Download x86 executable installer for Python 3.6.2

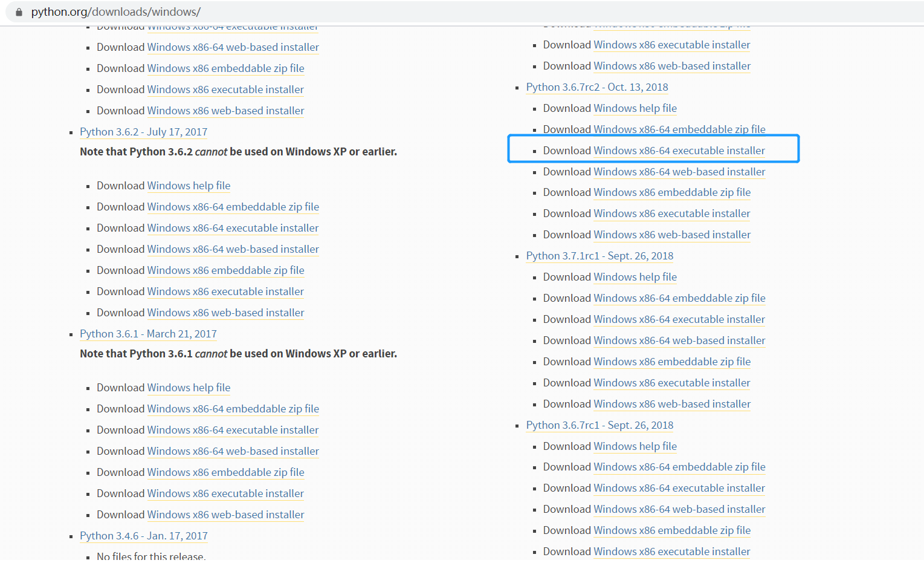(226, 291)
